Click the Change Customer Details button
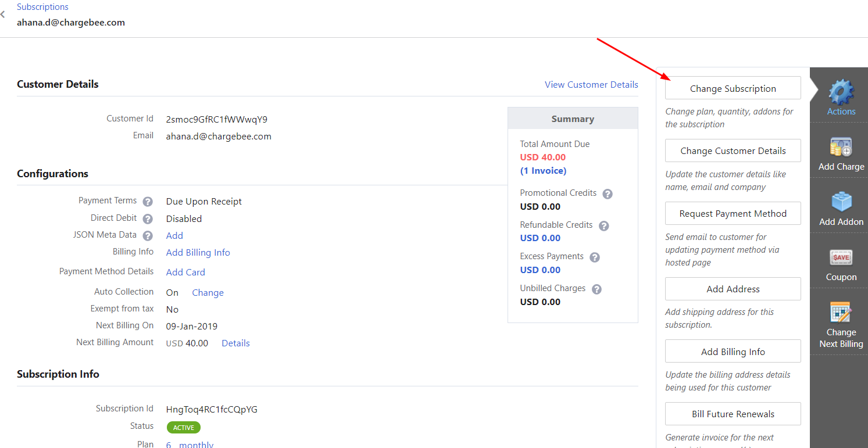This screenshot has width=868, height=448. (733, 150)
